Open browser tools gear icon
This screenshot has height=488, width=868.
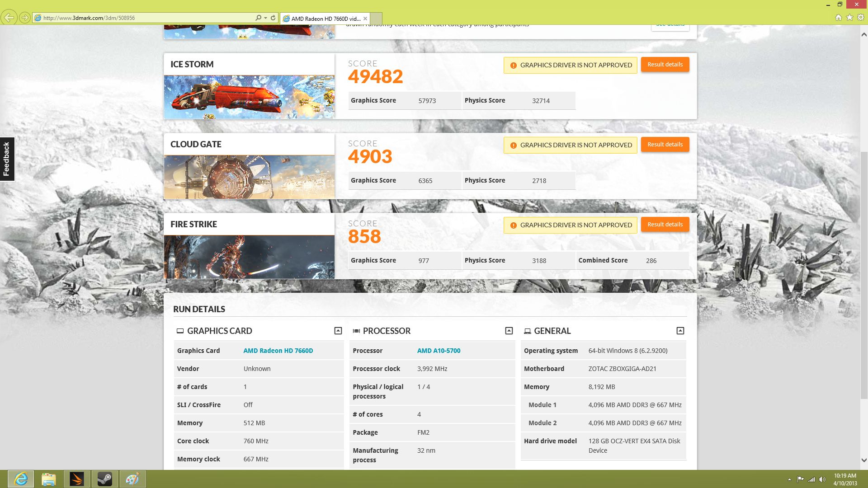[x=861, y=18]
